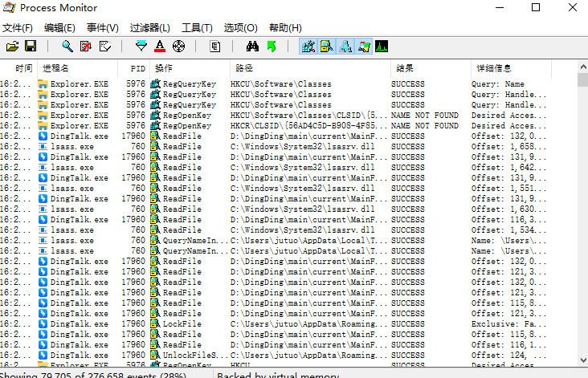Screen dimensions: 588x378
Task: Click the Open file toolbar icon
Action: (x=12, y=47)
